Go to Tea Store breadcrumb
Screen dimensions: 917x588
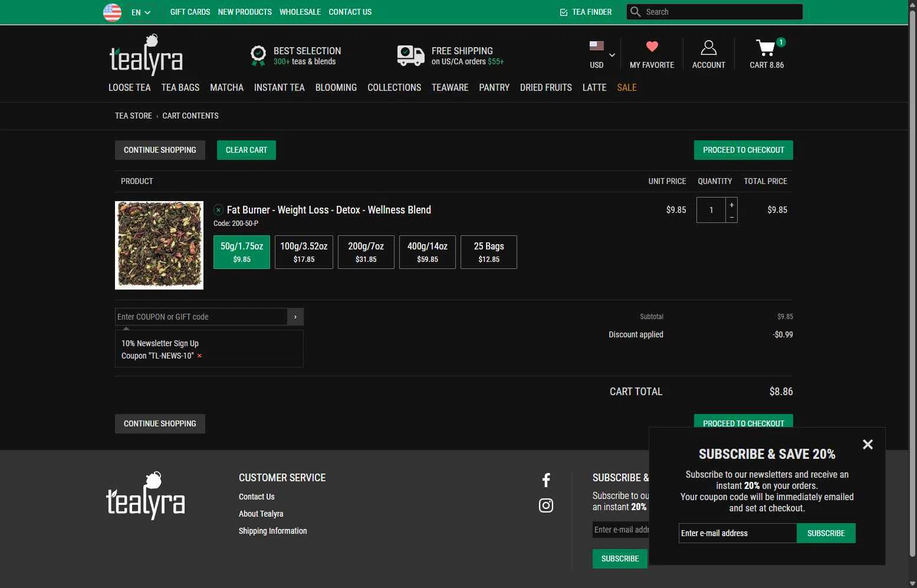point(133,116)
